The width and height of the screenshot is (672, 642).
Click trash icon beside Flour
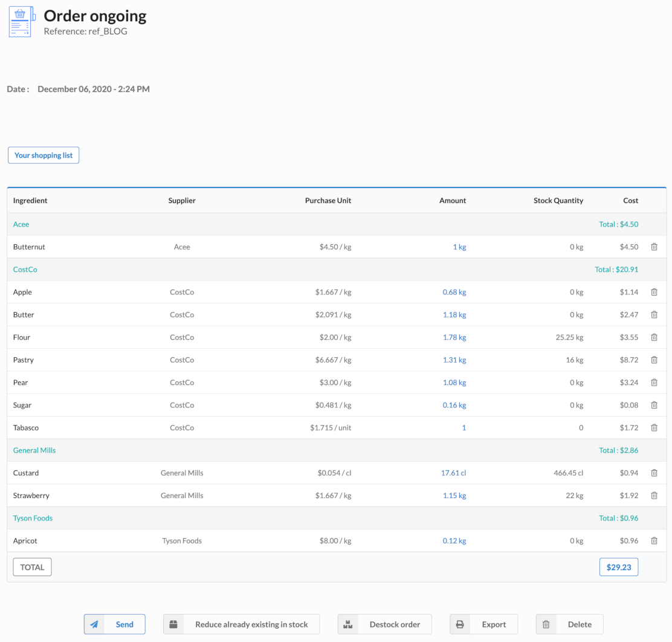654,337
